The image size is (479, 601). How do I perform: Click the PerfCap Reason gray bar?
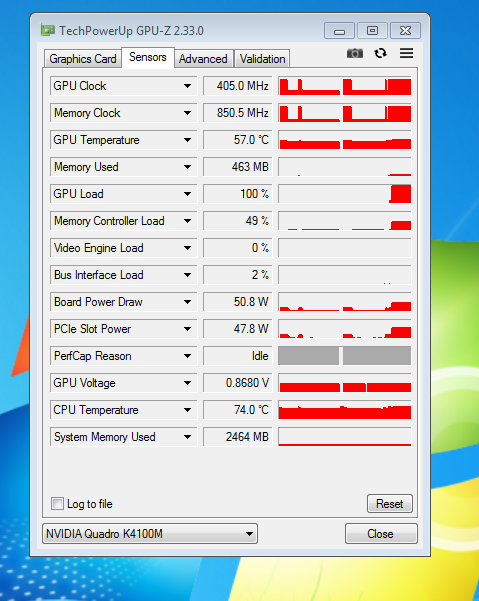click(345, 356)
